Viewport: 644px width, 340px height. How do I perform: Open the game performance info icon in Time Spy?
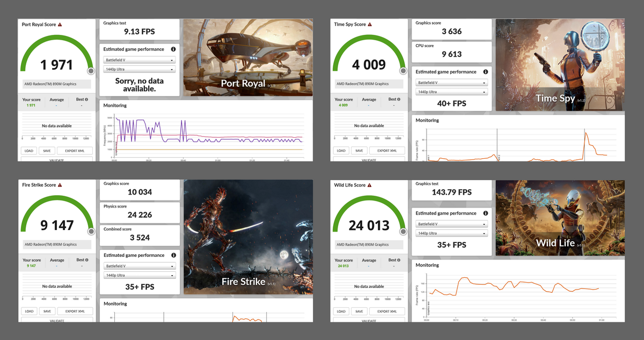point(486,72)
